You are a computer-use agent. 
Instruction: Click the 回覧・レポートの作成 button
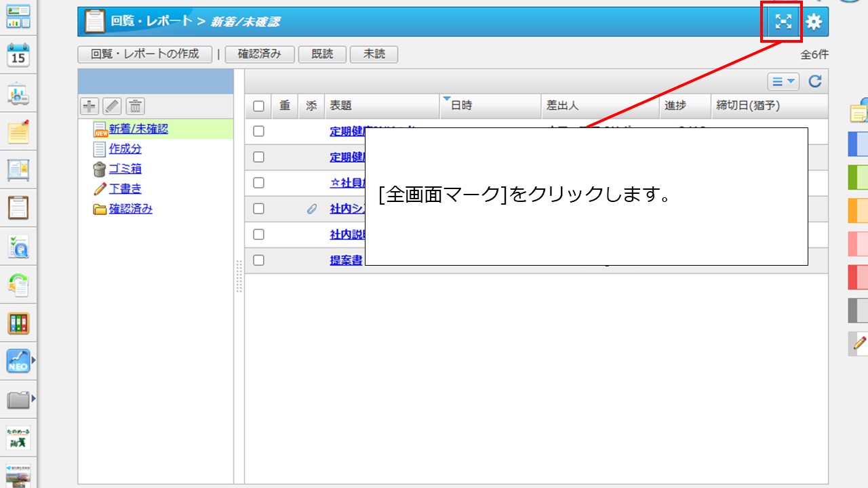click(145, 54)
